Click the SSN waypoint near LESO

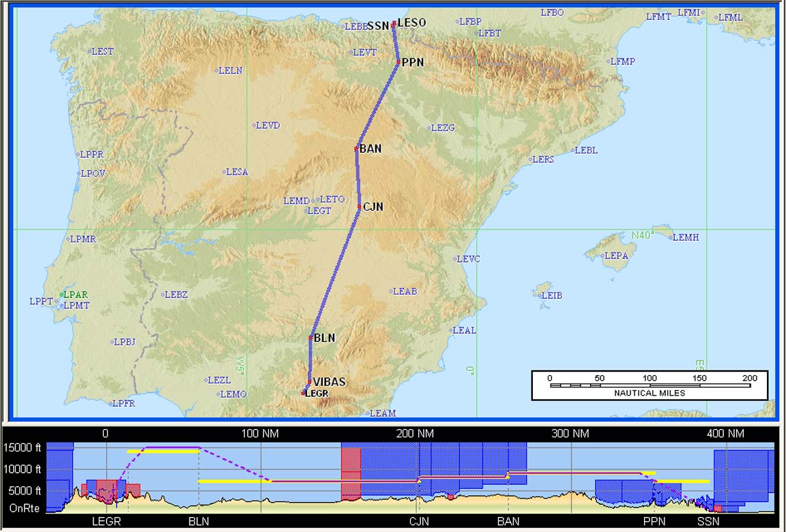click(378, 27)
